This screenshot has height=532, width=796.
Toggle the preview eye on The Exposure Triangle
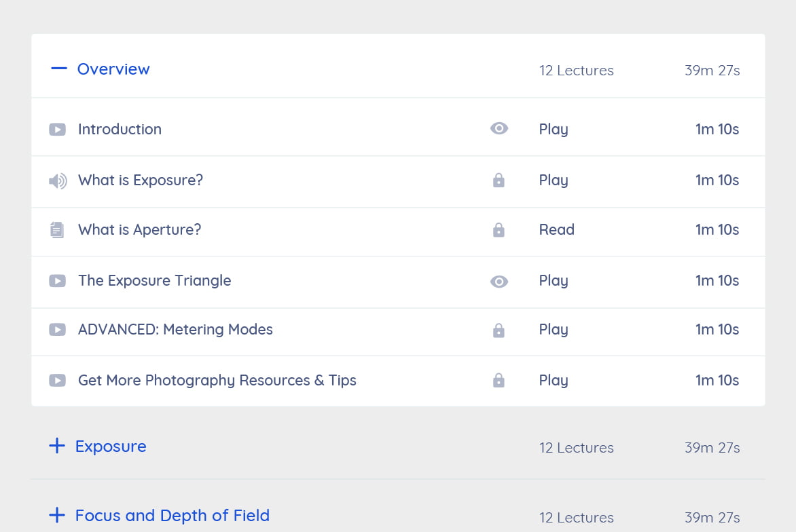point(499,281)
